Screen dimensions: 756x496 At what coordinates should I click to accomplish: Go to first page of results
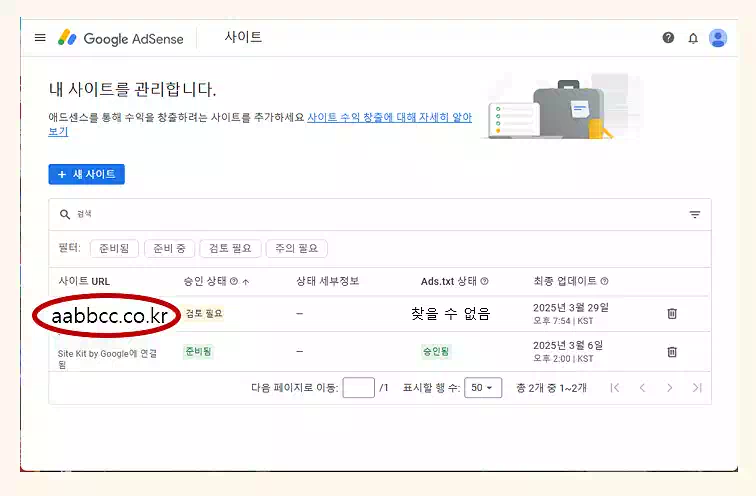[x=614, y=388]
